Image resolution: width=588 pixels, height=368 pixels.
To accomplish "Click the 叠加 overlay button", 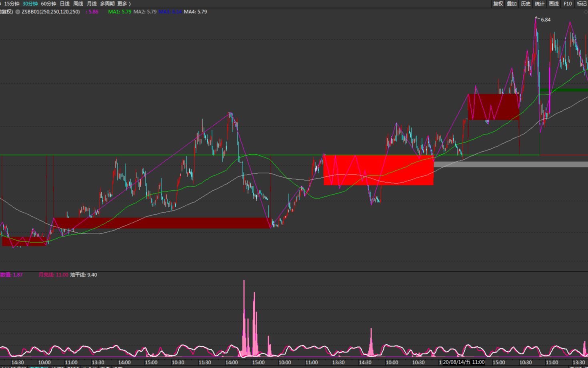I will coord(512,4).
